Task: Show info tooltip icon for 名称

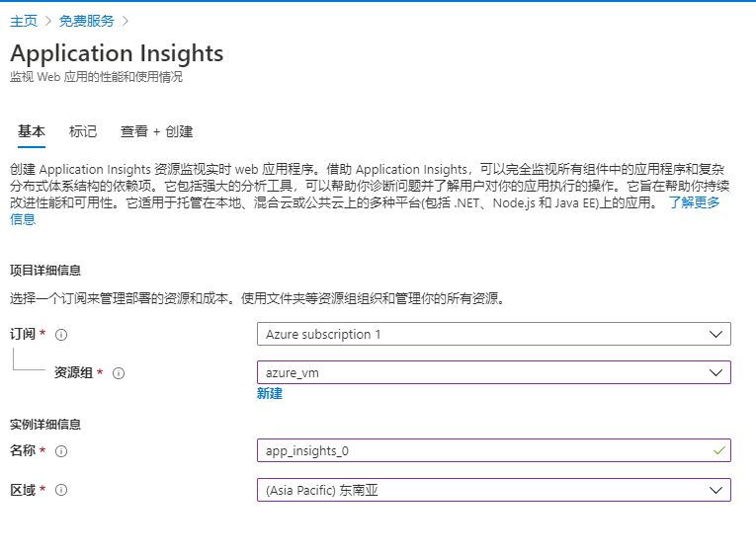Action: pyautogui.click(x=61, y=451)
